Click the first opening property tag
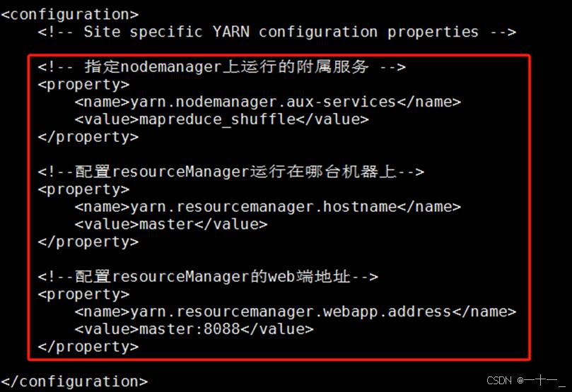 coord(83,85)
